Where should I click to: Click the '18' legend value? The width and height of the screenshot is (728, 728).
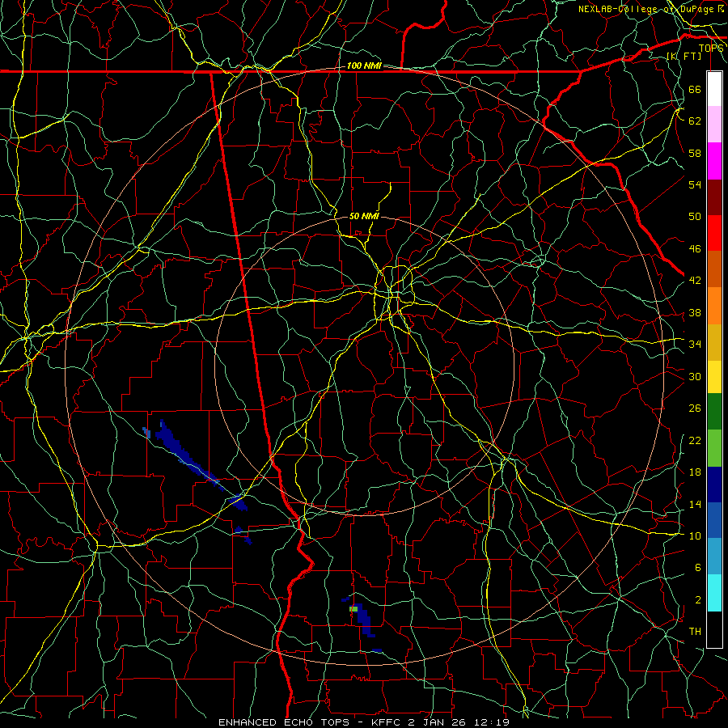(695, 472)
